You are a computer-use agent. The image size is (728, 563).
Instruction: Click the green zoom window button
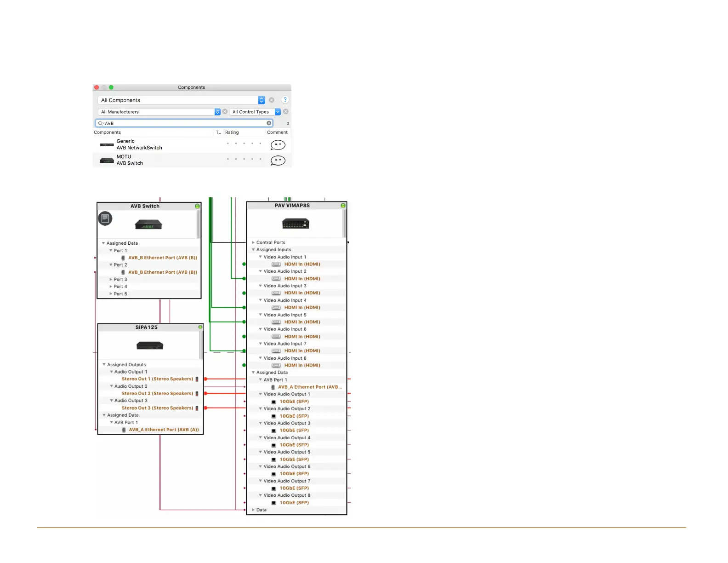coord(111,87)
